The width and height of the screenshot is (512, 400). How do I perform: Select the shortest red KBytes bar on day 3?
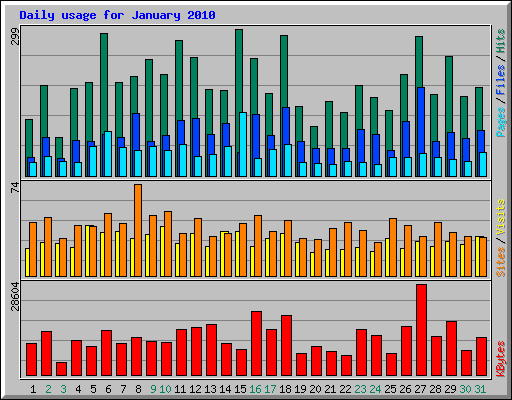tap(61, 369)
